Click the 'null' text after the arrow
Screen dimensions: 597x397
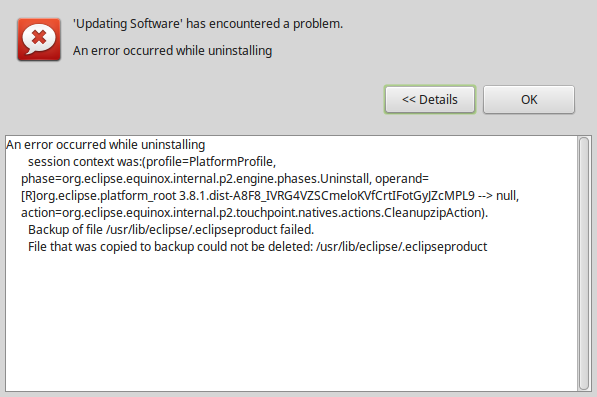tap(506, 196)
